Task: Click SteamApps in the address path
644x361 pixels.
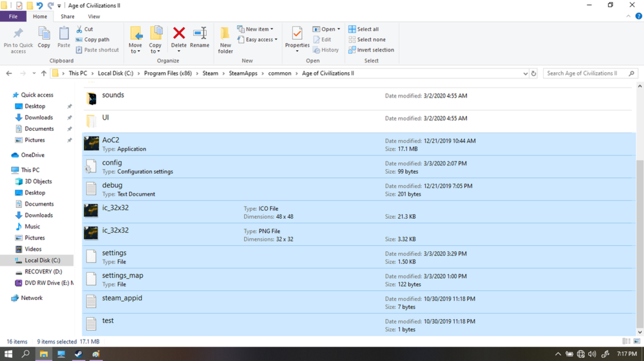Action: 243,73
